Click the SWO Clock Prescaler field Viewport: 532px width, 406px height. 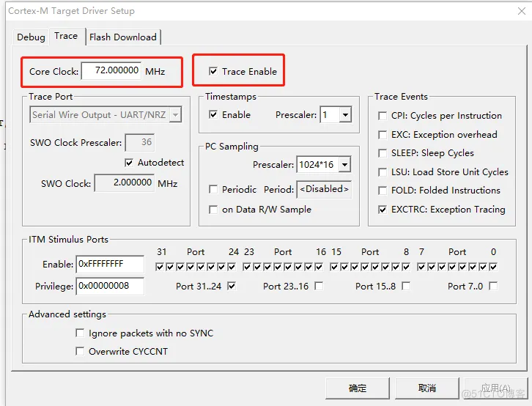point(139,142)
